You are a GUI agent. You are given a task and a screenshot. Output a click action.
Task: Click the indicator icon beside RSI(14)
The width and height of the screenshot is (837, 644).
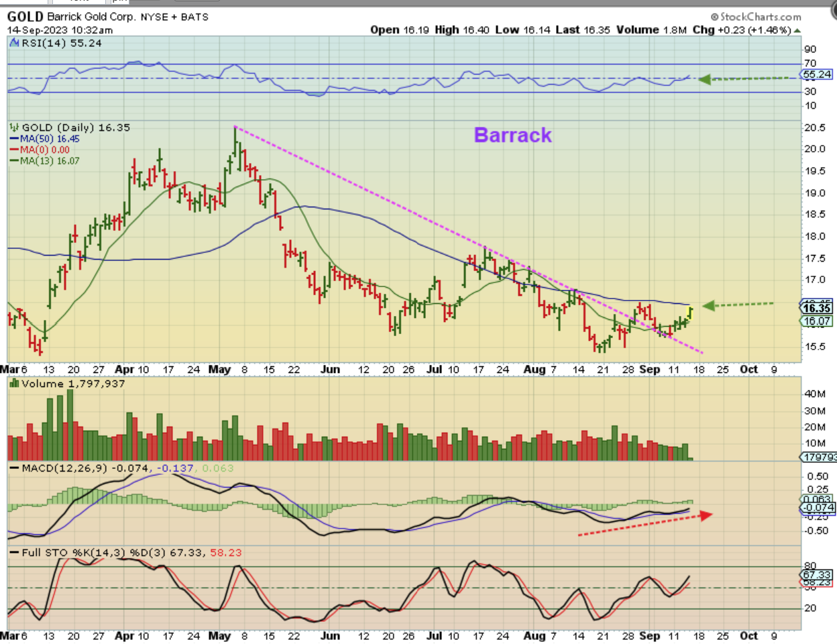[15, 43]
